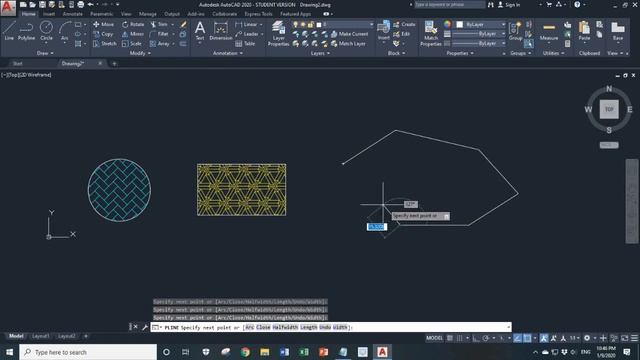Open the Parametric ribbon tab

point(102,14)
